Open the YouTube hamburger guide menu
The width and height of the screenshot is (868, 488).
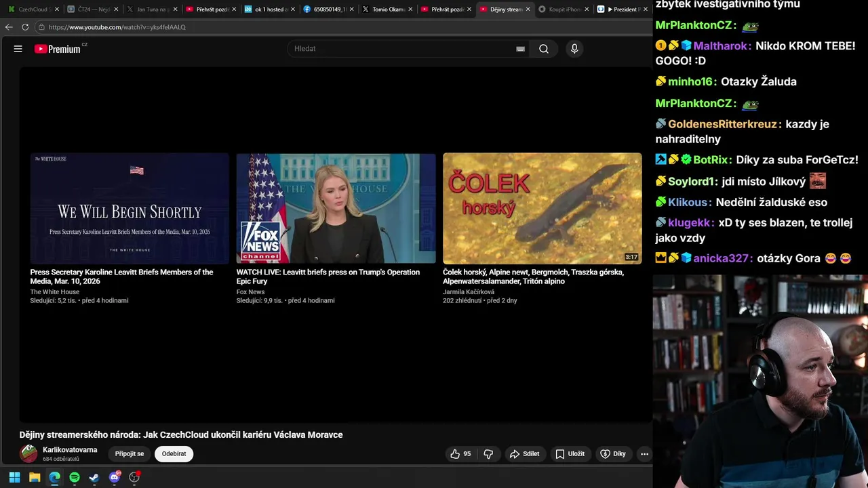[x=18, y=49]
